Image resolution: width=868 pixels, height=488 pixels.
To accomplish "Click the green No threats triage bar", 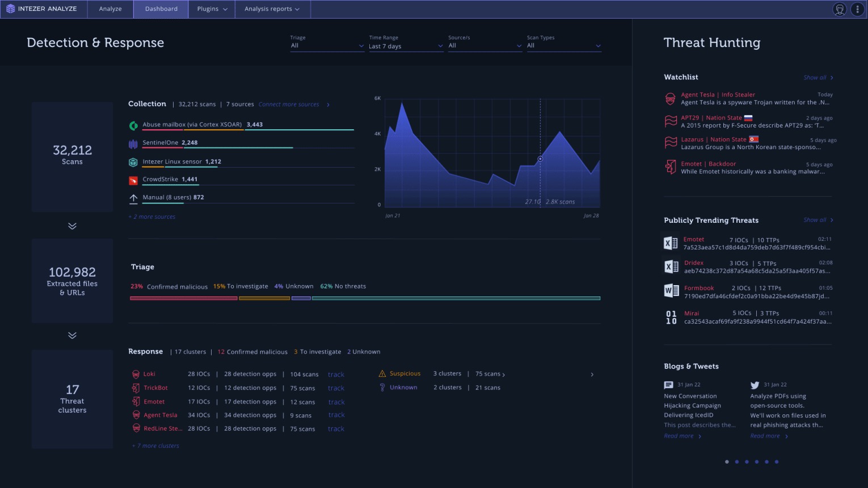I will [456, 298].
